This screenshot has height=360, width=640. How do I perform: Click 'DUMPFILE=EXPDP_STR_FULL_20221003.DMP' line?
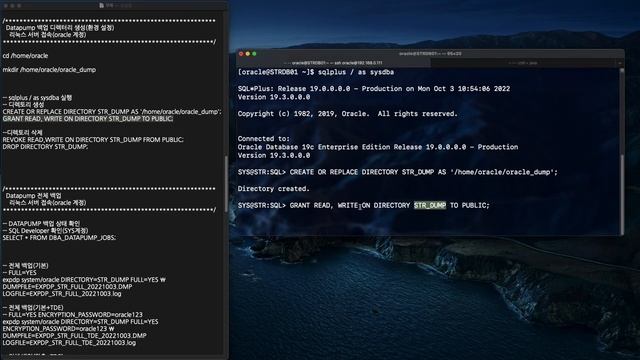[67, 287]
